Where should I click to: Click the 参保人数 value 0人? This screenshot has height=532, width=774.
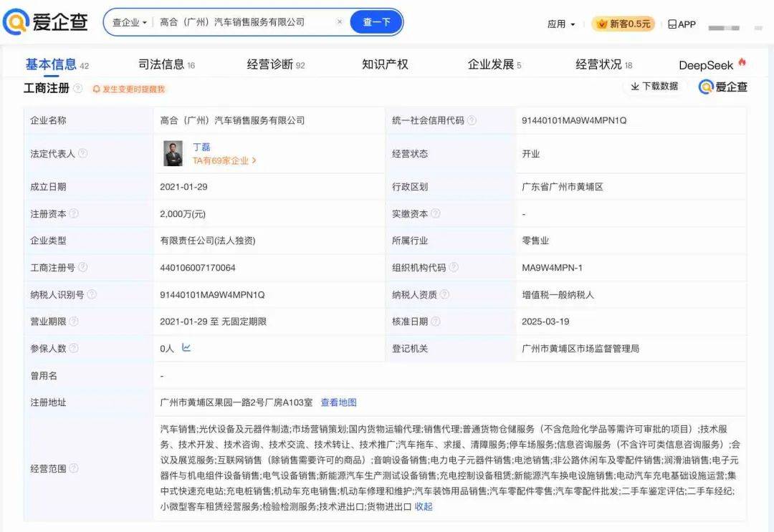(x=167, y=349)
